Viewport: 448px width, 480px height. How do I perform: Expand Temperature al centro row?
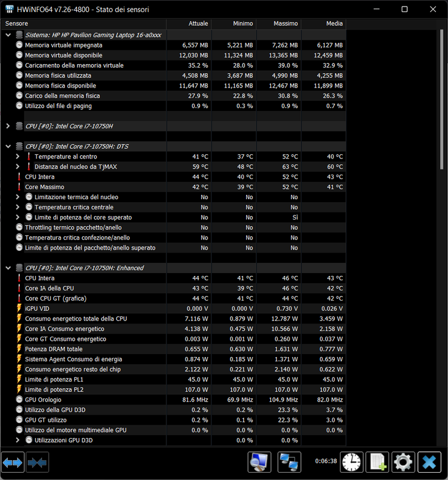click(x=18, y=157)
